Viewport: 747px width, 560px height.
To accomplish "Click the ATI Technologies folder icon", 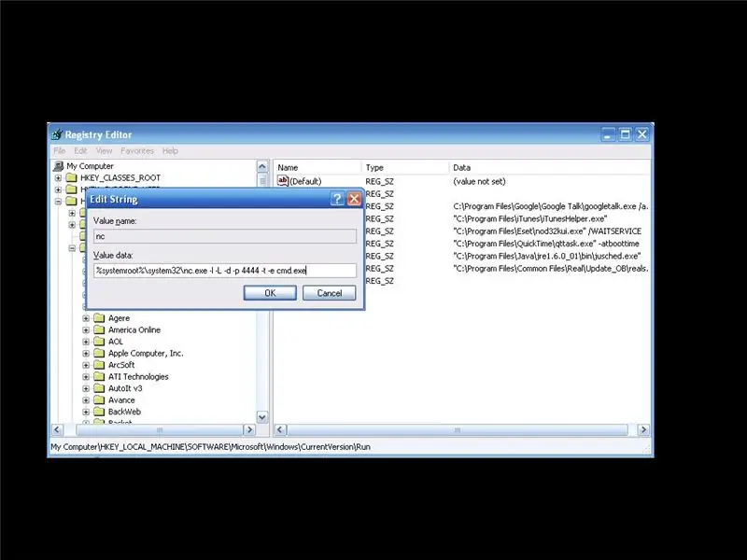I will 99,376.
